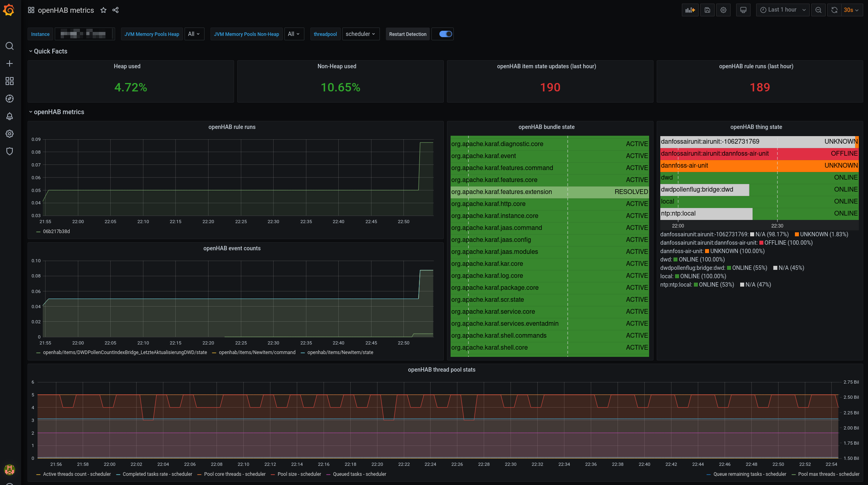Click the danfossairunit OFFLINE state bar
This screenshot has width=868, height=485.
(759, 154)
